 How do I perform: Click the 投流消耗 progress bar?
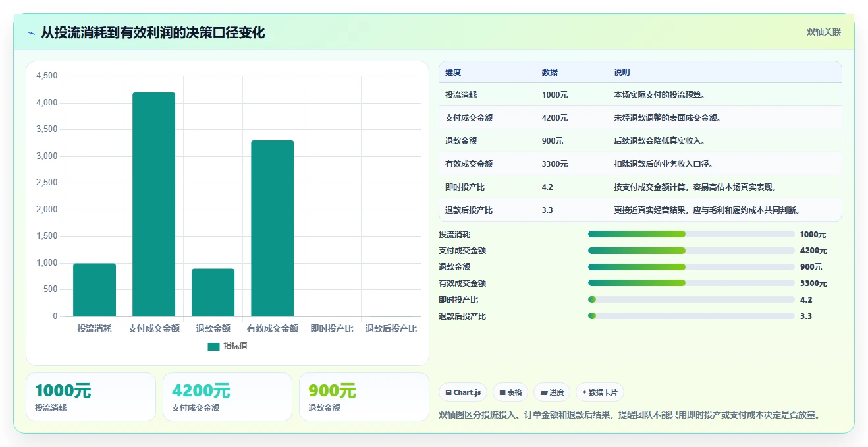(x=691, y=234)
